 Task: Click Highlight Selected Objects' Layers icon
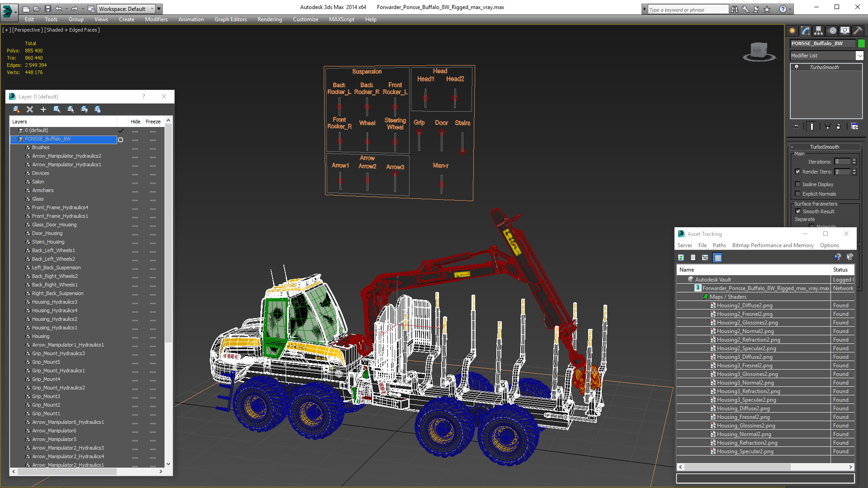coord(71,109)
